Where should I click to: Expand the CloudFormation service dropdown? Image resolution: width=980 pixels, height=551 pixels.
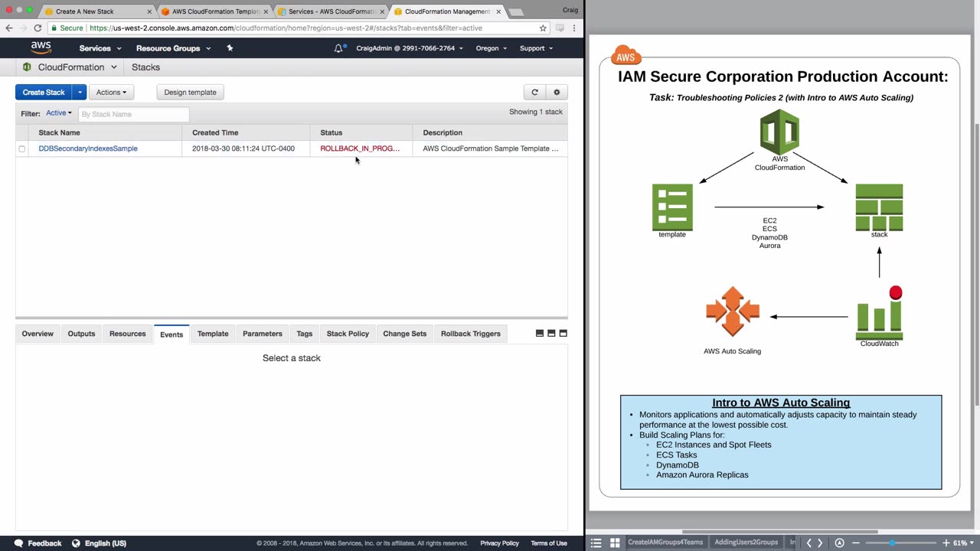tap(114, 67)
